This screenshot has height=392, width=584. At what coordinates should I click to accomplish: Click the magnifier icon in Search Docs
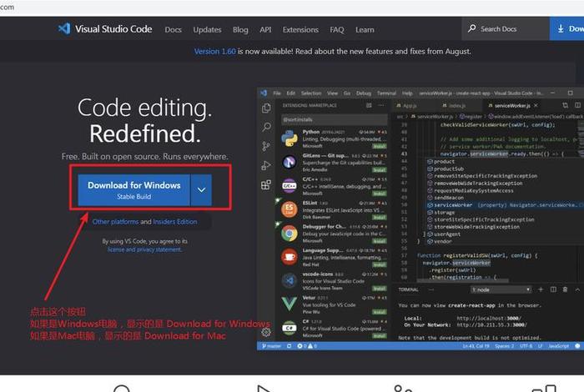tap(471, 28)
